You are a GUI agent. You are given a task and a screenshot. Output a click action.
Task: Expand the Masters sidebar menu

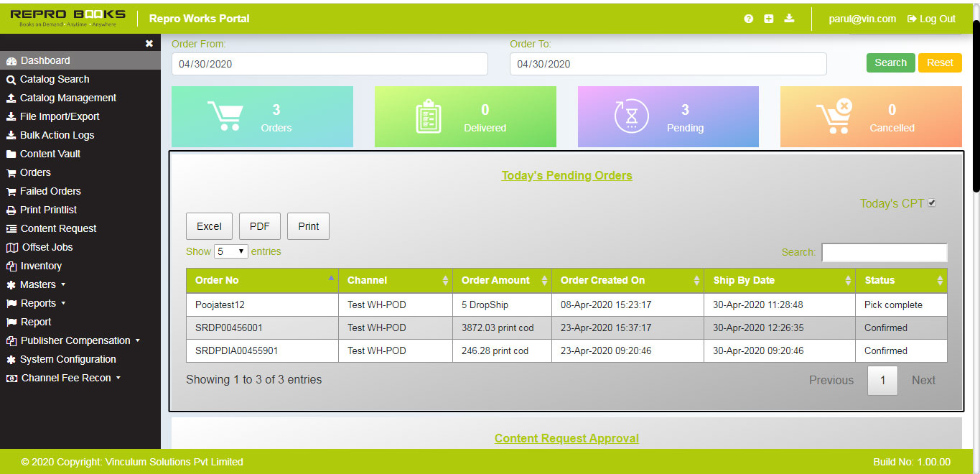tap(36, 284)
